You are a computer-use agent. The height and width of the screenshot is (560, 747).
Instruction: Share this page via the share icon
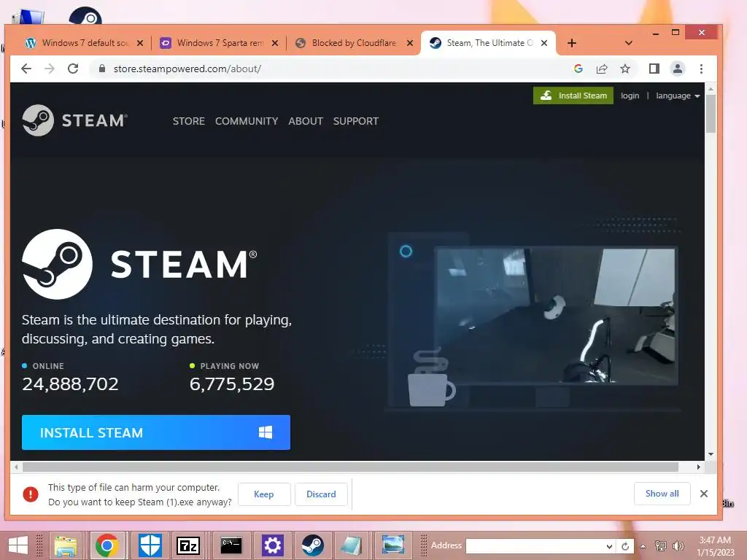click(x=602, y=69)
